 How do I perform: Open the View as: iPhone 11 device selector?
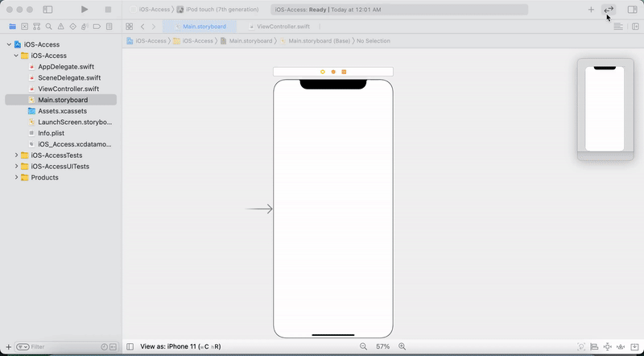[180, 346]
